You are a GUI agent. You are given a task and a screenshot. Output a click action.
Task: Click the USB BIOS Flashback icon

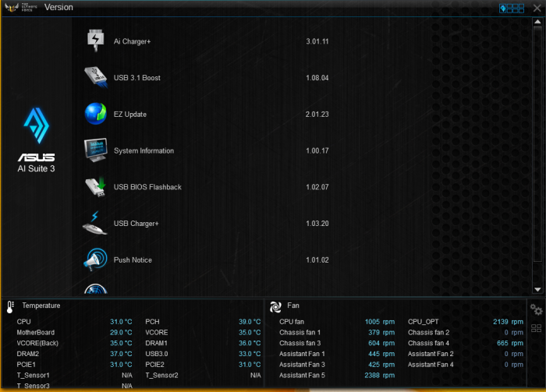[x=95, y=186]
